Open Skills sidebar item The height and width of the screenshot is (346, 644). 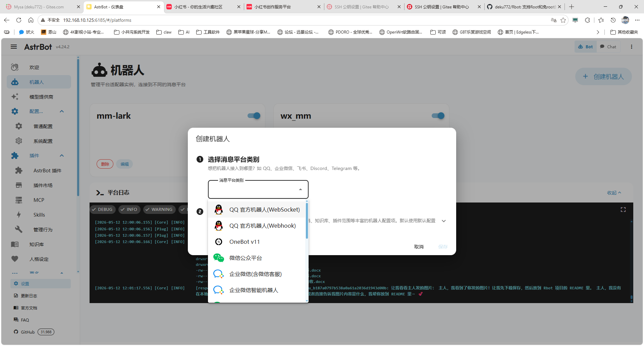click(39, 215)
